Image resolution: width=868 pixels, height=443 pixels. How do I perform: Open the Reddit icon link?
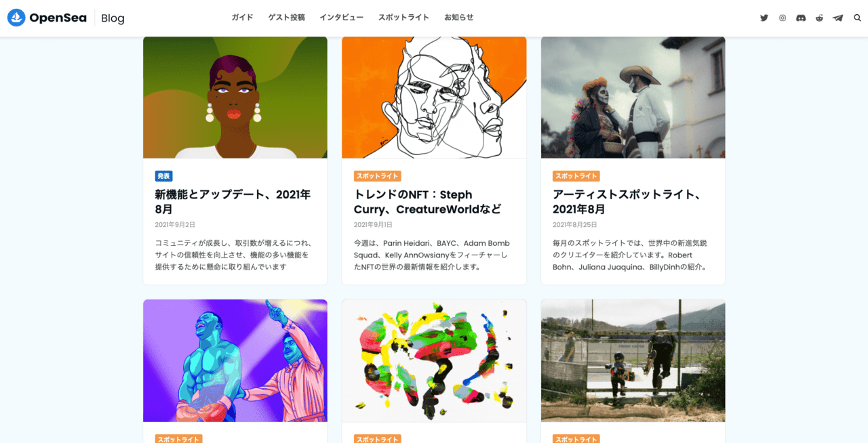pyautogui.click(x=819, y=18)
